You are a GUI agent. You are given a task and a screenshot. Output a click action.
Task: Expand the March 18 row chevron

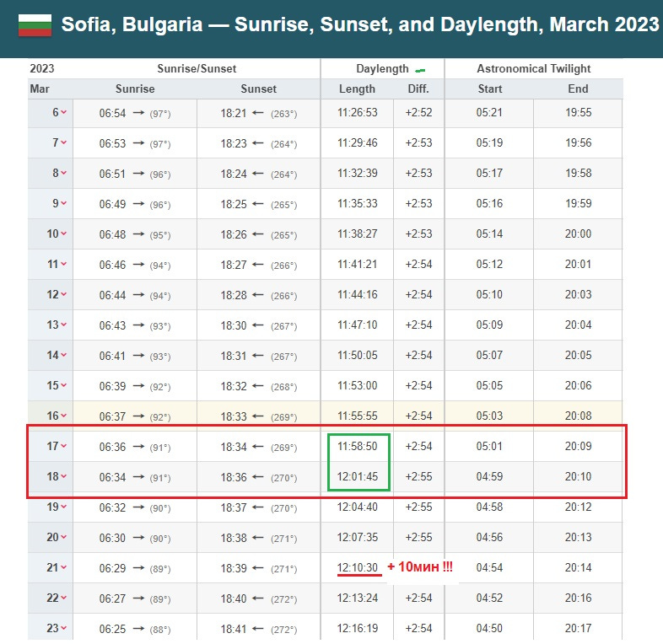click(63, 476)
